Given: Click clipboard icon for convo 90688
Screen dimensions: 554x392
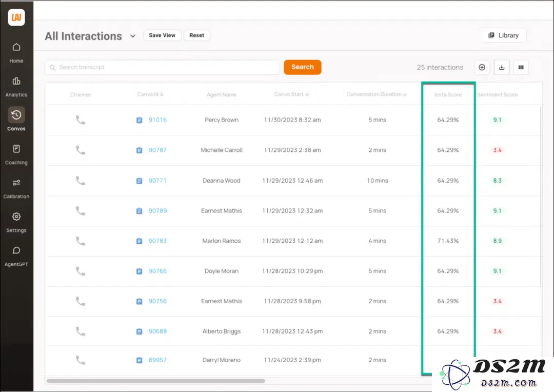Looking at the screenshot, I should point(139,331).
